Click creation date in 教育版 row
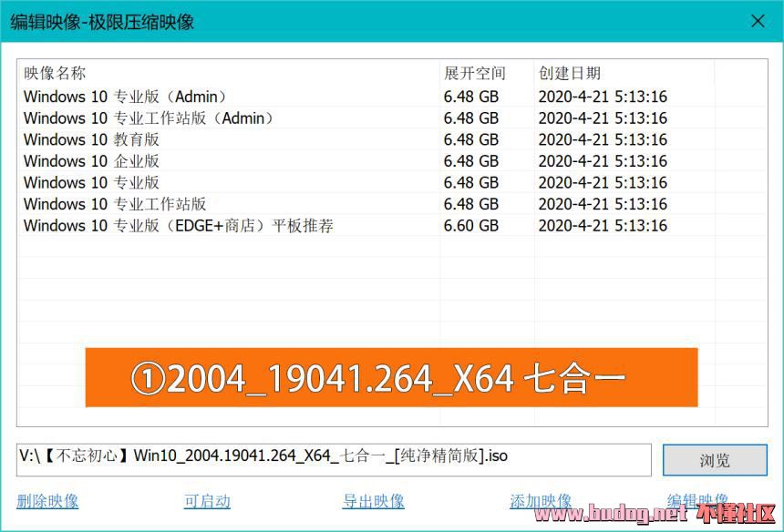 (603, 139)
